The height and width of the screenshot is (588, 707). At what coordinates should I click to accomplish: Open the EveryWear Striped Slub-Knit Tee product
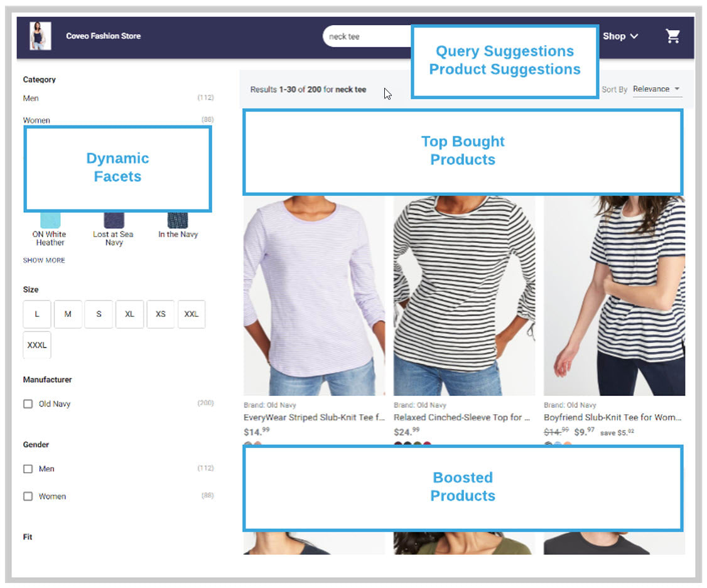(314, 417)
